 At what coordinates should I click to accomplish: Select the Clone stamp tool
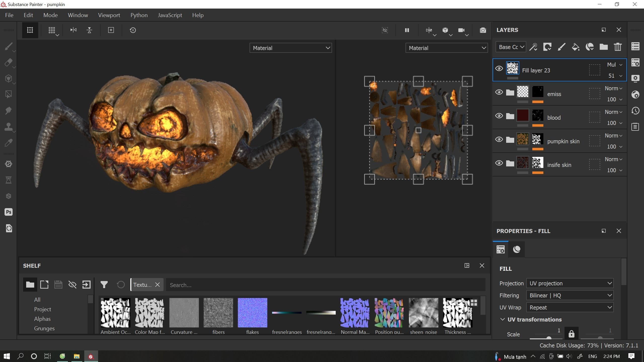(9, 127)
